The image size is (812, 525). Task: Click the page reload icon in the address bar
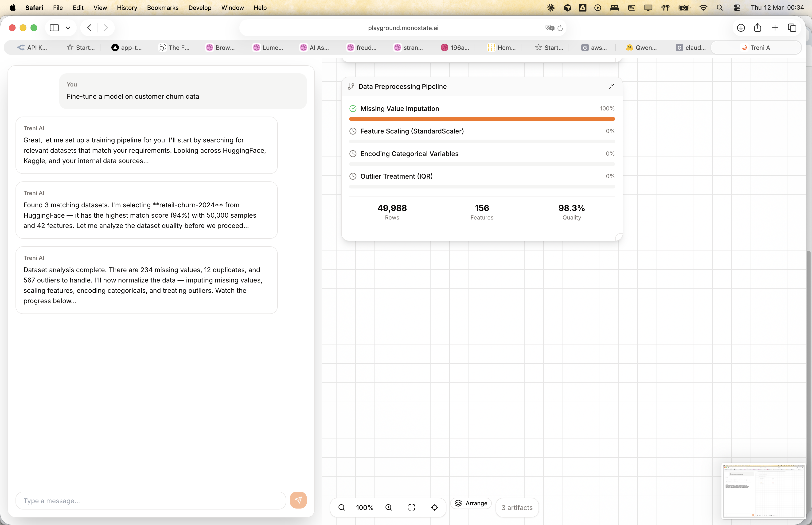click(560, 28)
